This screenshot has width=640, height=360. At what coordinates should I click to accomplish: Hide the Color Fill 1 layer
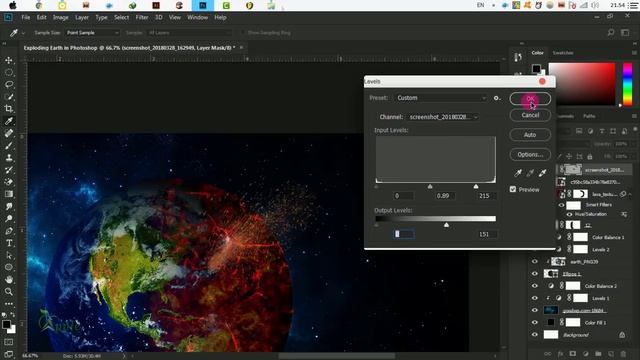tap(535, 322)
